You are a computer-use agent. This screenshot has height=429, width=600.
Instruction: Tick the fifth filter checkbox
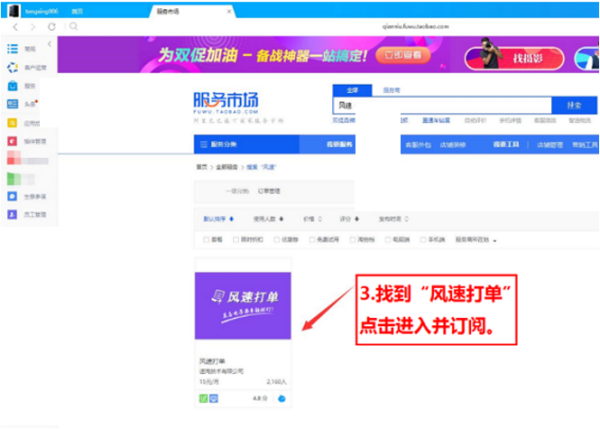click(x=353, y=240)
